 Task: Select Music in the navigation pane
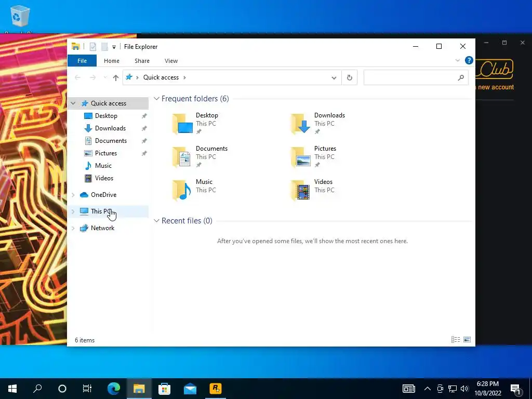coord(103,166)
